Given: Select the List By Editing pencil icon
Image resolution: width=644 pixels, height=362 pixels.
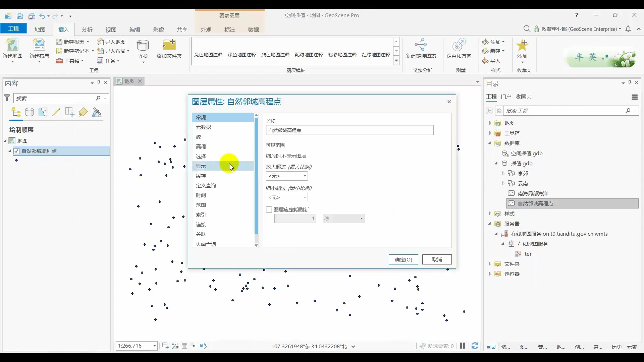Looking at the screenshot, I should tap(56, 112).
